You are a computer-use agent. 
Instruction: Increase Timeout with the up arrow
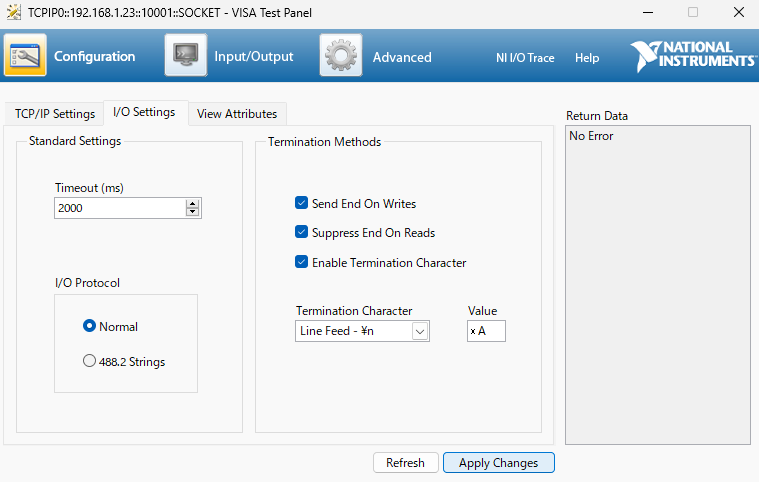(x=193, y=204)
